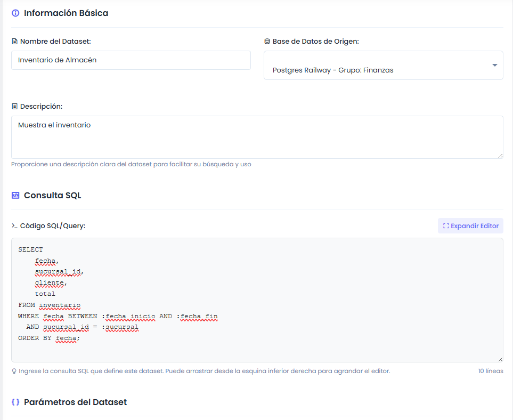513x420 pixels.
Task: Click the curly braces icon beside Parámetros del Dataset
Action: [14, 402]
